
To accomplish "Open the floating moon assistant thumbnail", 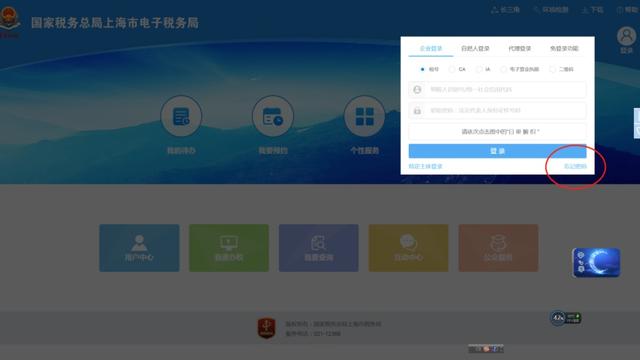I will 596,262.
